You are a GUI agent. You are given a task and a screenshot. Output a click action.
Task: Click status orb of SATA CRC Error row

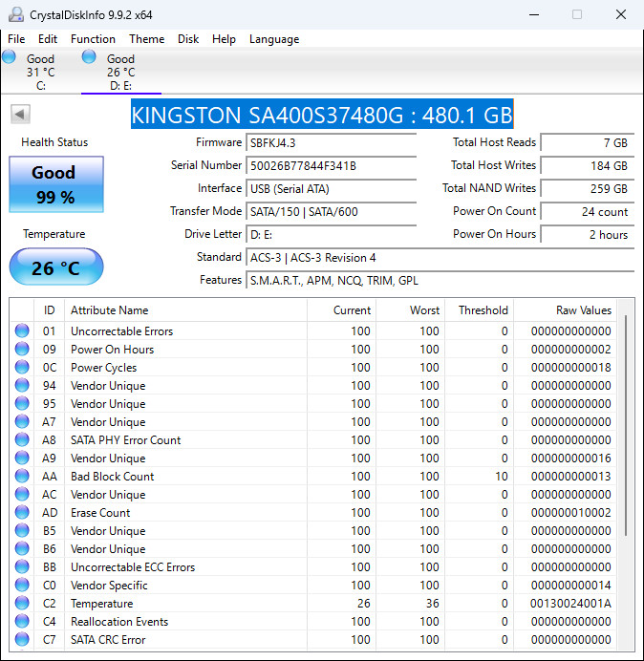pyautogui.click(x=22, y=639)
